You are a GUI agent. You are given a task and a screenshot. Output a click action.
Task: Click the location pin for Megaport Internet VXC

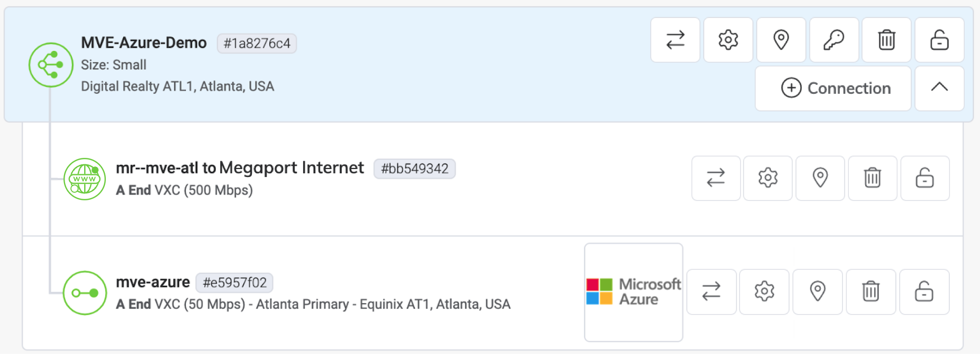point(820,178)
